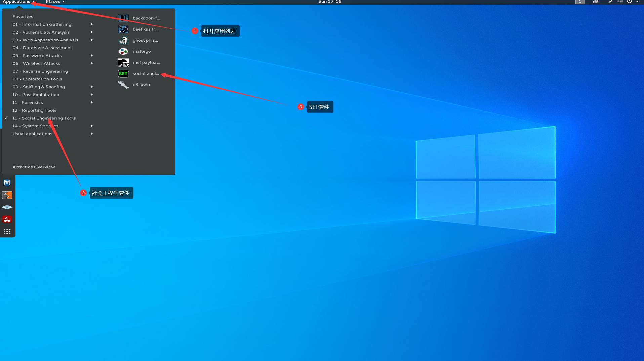Click the power icon in top bar
The image size is (644, 361).
point(629,2)
